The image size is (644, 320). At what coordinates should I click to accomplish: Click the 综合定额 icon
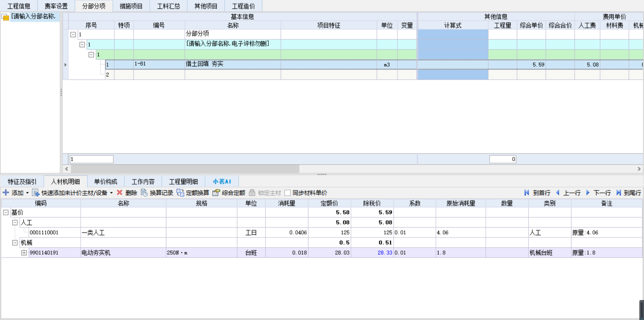click(216, 193)
